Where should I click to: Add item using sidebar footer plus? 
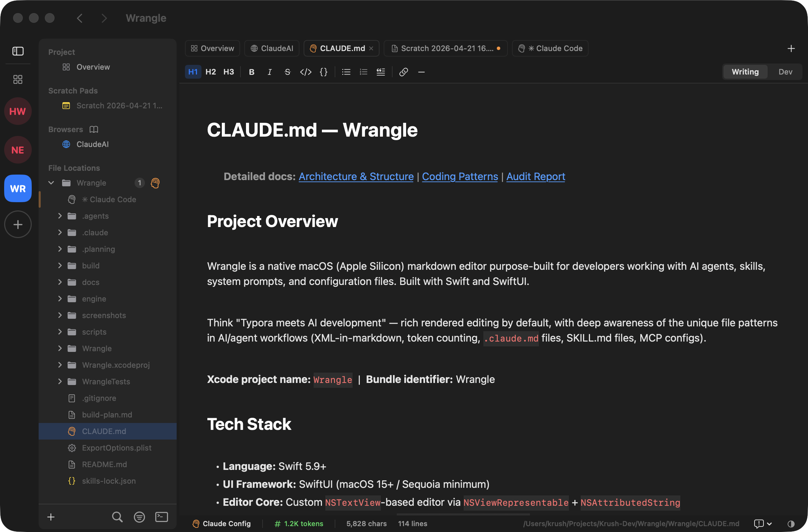point(51,517)
